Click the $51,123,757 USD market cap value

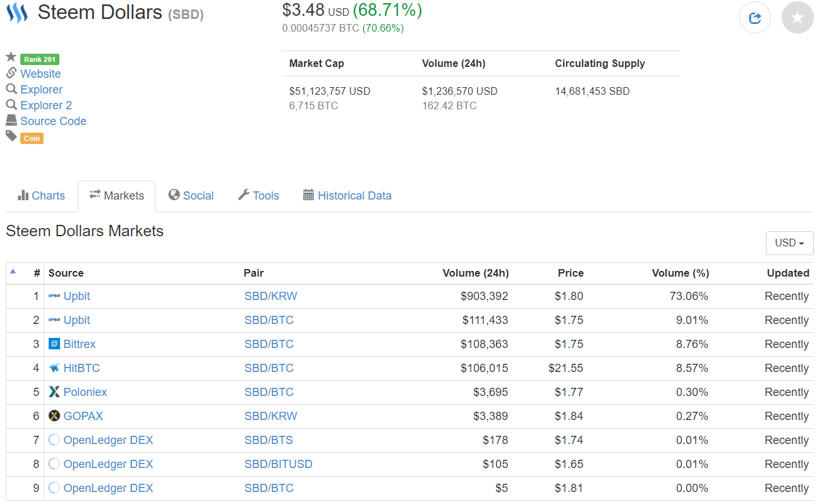[x=330, y=91]
